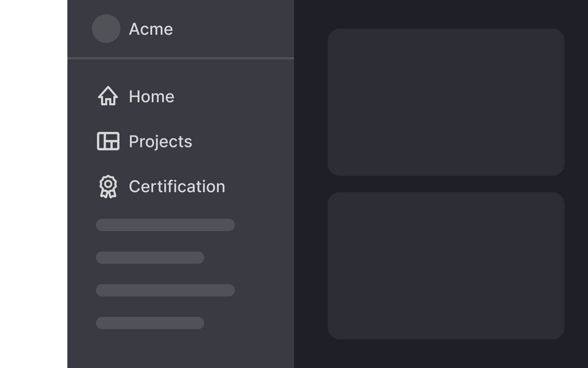Expand the last placeholder row in the sidebar

pos(150,323)
